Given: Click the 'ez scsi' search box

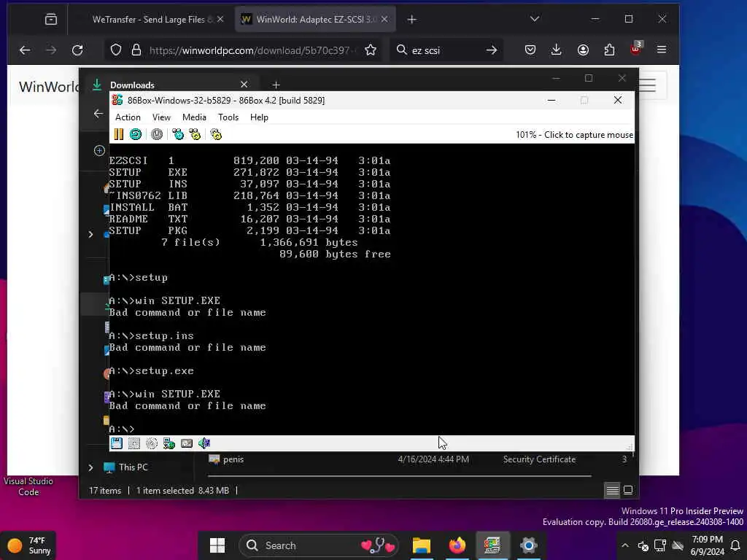Looking at the screenshot, I should point(447,50).
